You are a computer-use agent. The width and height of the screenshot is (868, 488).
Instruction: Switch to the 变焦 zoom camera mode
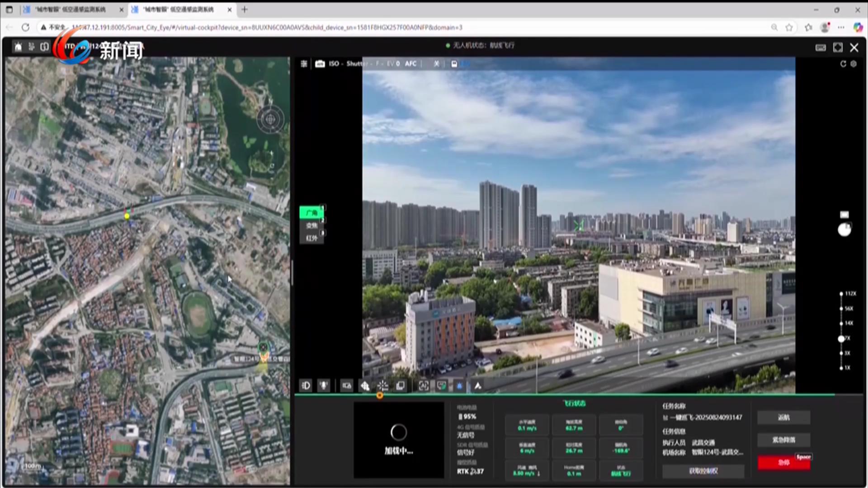point(311,225)
